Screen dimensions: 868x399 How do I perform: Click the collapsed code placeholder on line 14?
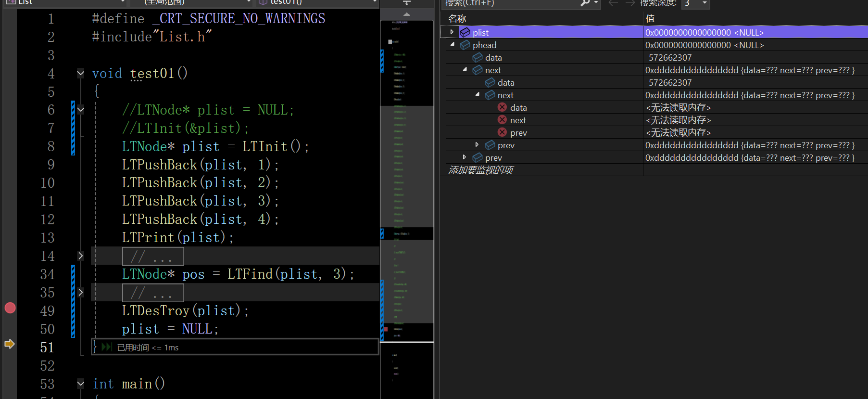[x=153, y=257]
